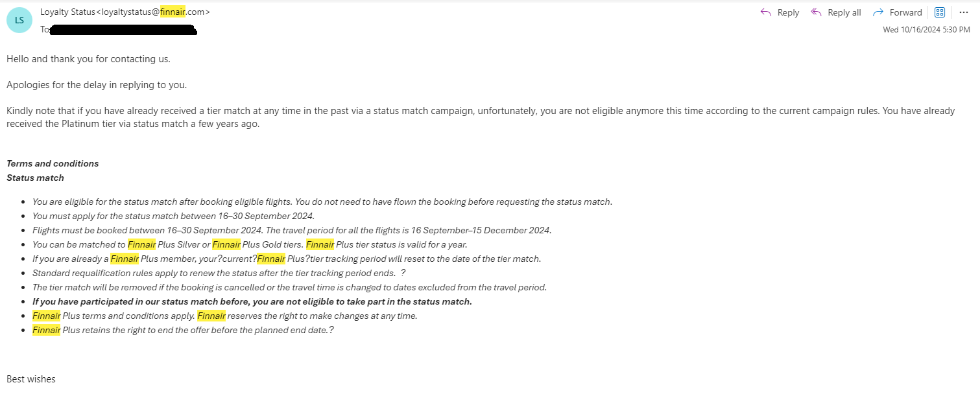This screenshot has height=396, width=980.
Task: Click the 'Status match' italic heading
Action: click(x=35, y=178)
